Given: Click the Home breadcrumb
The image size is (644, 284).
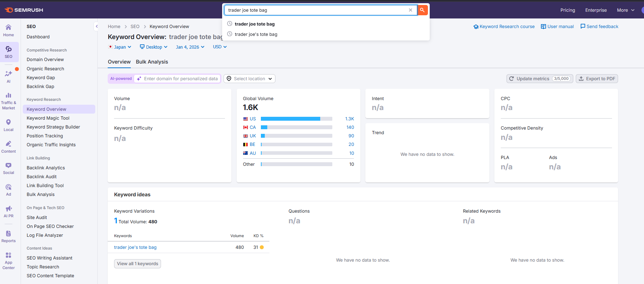Looking at the screenshot, I should (114, 26).
